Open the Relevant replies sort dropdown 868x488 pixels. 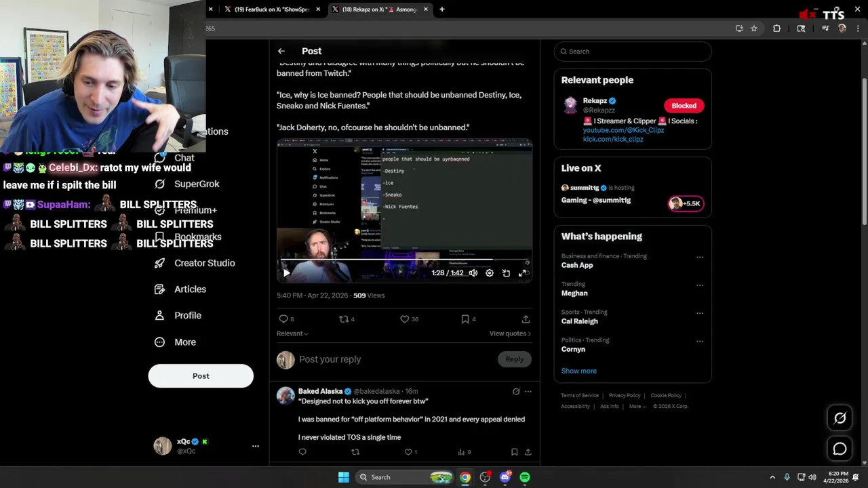click(292, 333)
